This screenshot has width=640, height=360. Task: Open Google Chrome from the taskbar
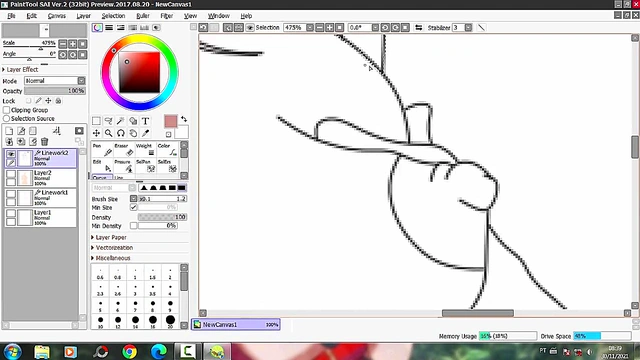[130, 351]
